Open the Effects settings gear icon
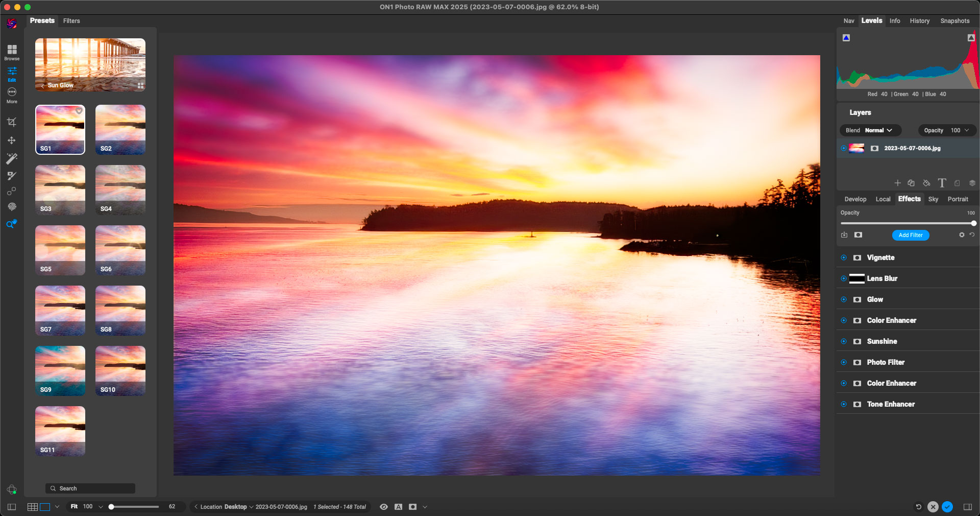Viewport: 980px width, 516px height. [962, 235]
